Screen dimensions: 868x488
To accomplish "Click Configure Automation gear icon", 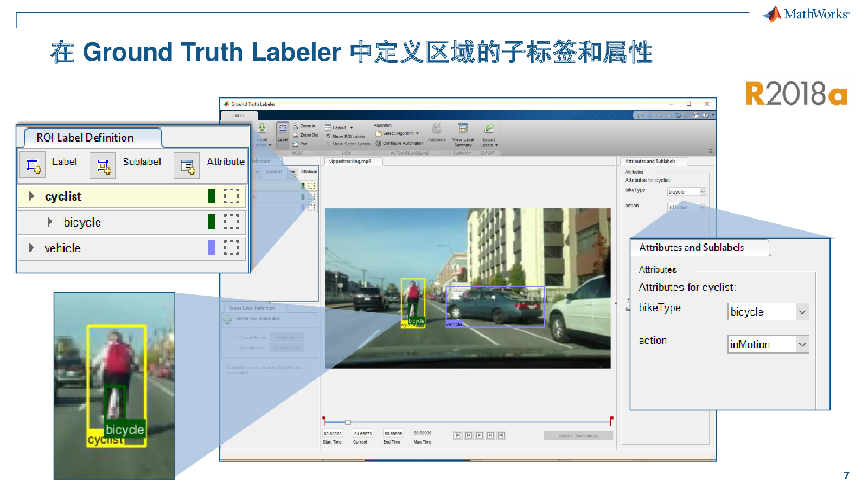I will click(379, 143).
